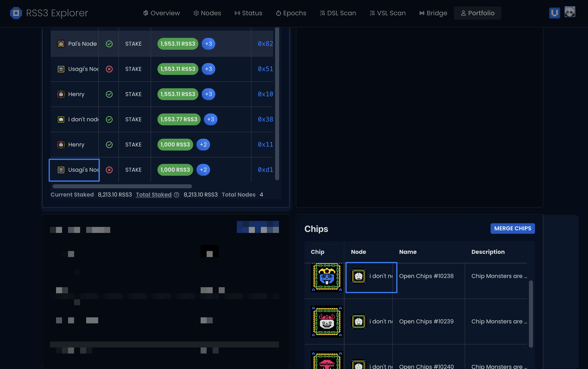Open transaction hash 0x38
Image resolution: width=588 pixels, height=369 pixels.
pyautogui.click(x=265, y=119)
